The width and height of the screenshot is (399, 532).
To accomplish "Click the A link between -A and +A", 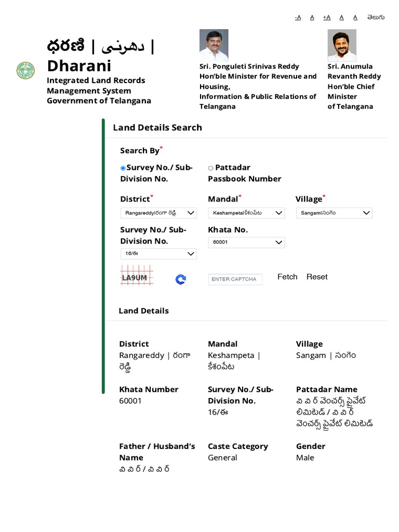I will (x=312, y=17).
